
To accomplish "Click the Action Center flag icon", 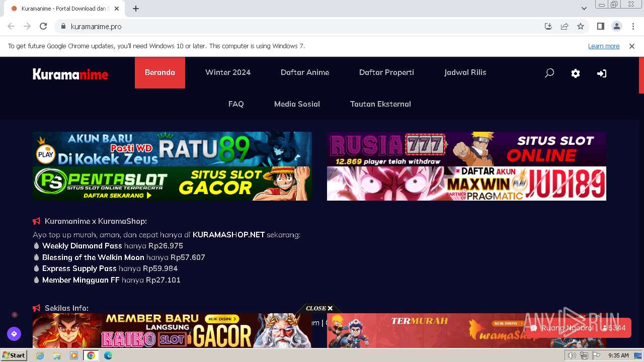I will point(596,355).
